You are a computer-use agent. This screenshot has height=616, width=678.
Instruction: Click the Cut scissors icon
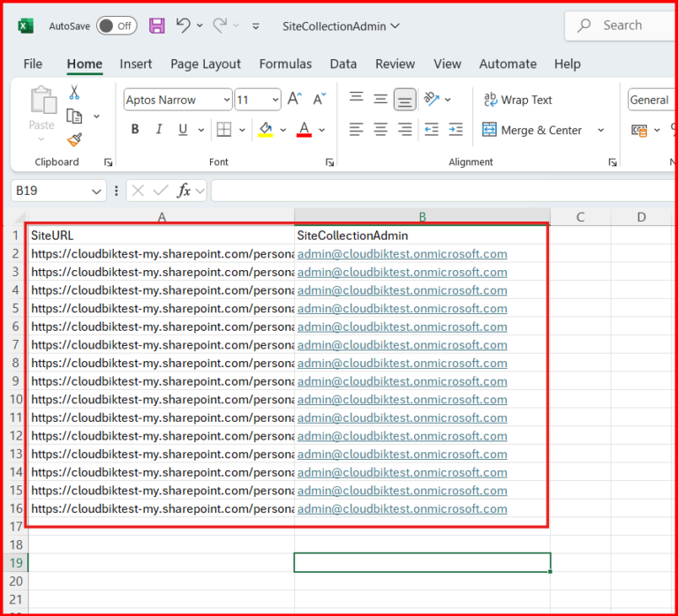click(x=74, y=92)
